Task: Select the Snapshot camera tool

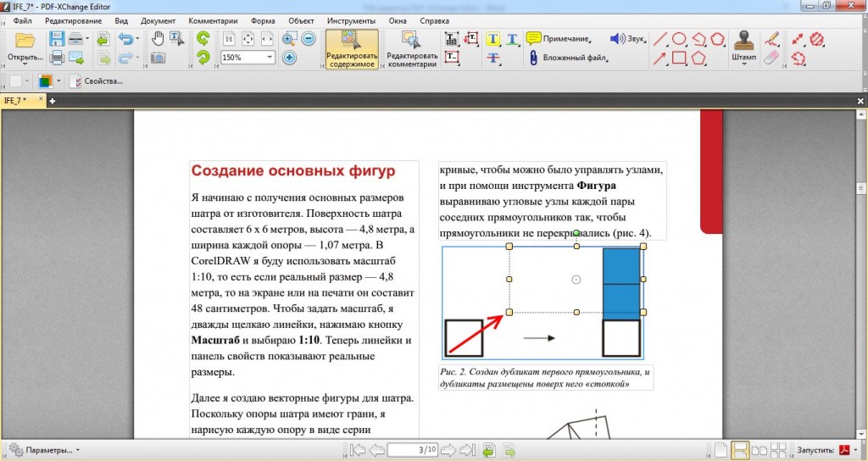Action: [x=159, y=57]
